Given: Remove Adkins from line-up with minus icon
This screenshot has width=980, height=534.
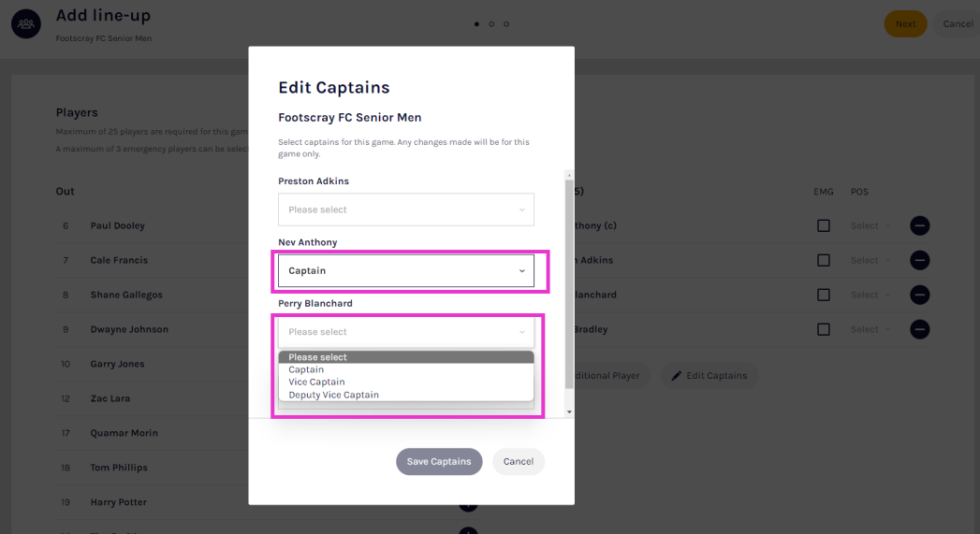Looking at the screenshot, I should click(919, 260).
